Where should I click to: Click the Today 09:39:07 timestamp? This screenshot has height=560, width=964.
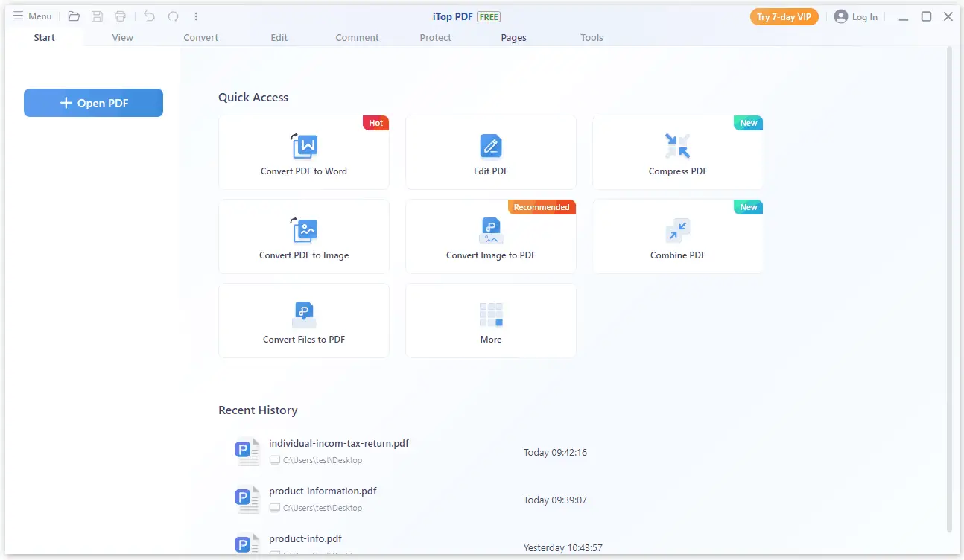pos(555,500)
